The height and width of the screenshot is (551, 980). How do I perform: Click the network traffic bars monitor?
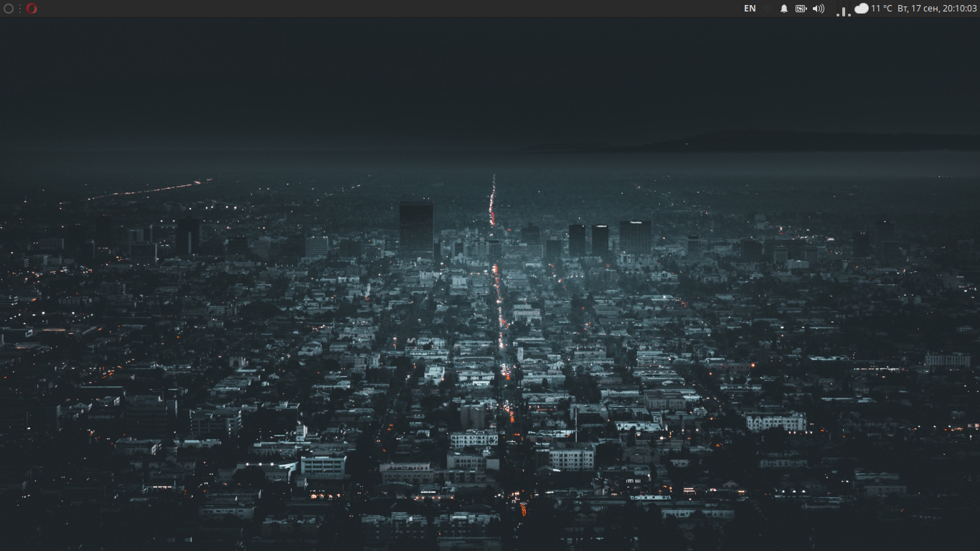tap(843, 10)
